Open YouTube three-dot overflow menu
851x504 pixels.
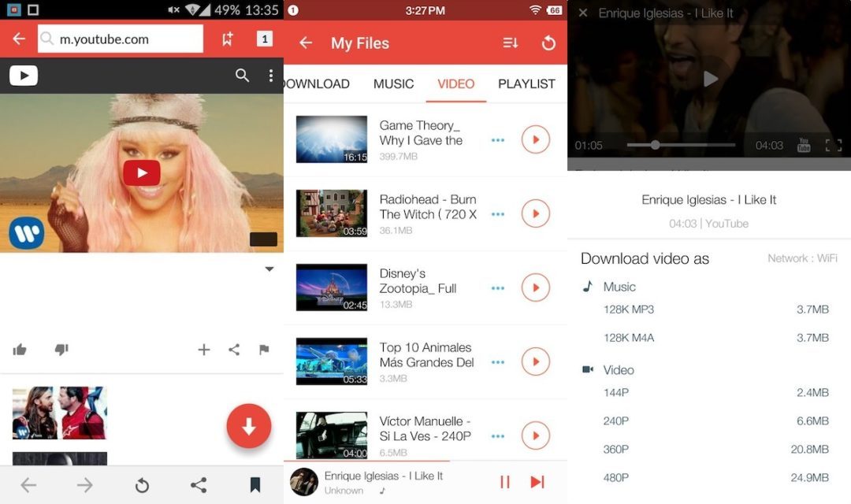(271, 76)
